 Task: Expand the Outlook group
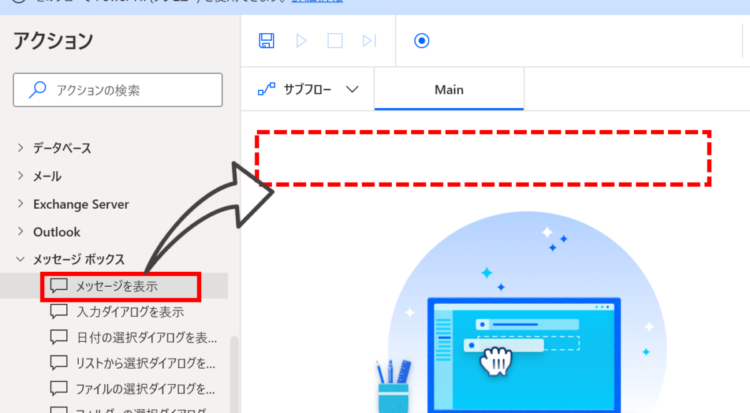click(20, 232)
